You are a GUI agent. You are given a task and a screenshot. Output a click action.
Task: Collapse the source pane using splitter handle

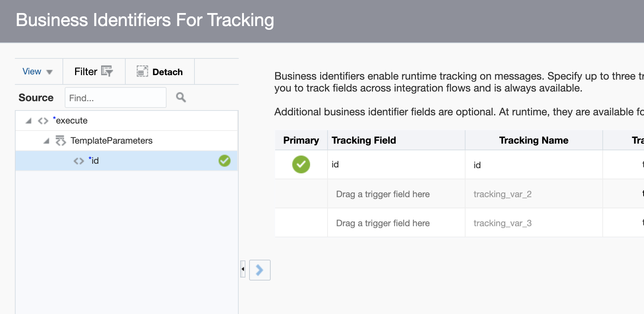pyautogui.click(x=243, y=269)
